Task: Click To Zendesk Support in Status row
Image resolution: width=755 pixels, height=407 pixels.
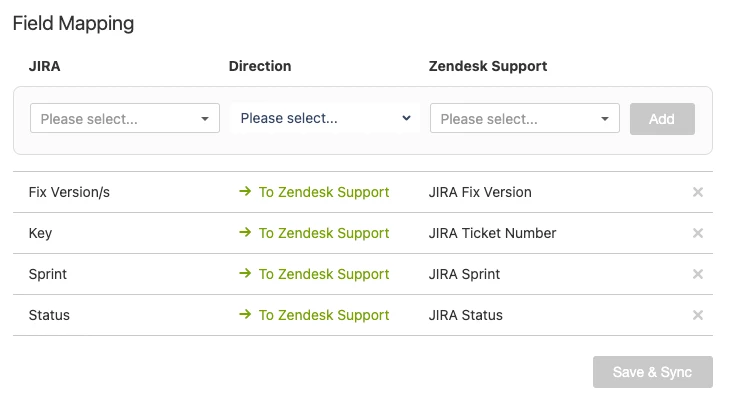Action: [324, 315]
